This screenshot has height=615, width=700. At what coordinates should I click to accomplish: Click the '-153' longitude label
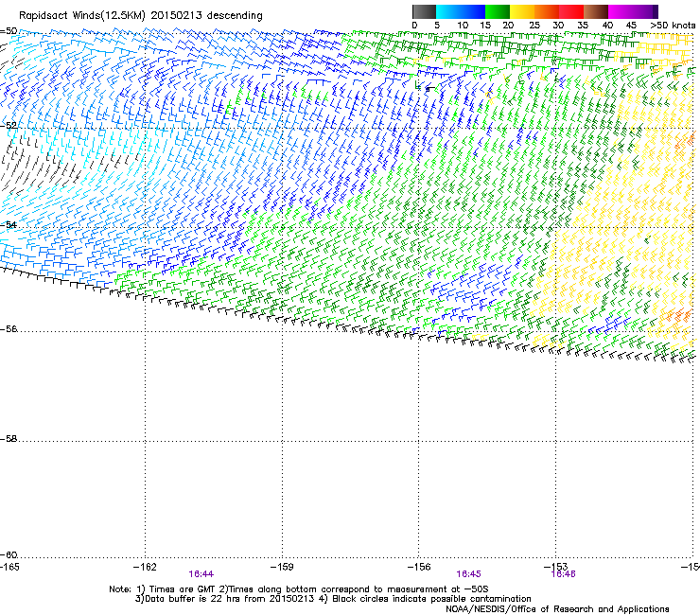click(556, 567)
